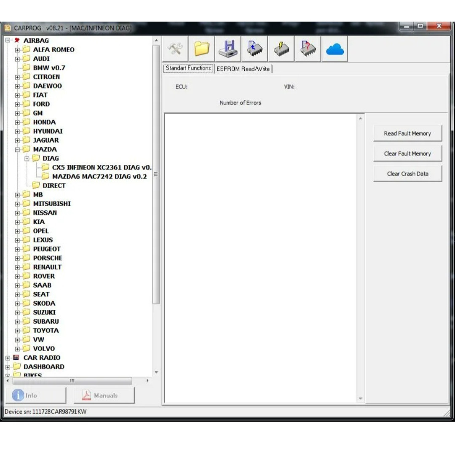455x476 pixels.
Task: Collapse the DIAG subfolder node
Action: coord(27,159)
